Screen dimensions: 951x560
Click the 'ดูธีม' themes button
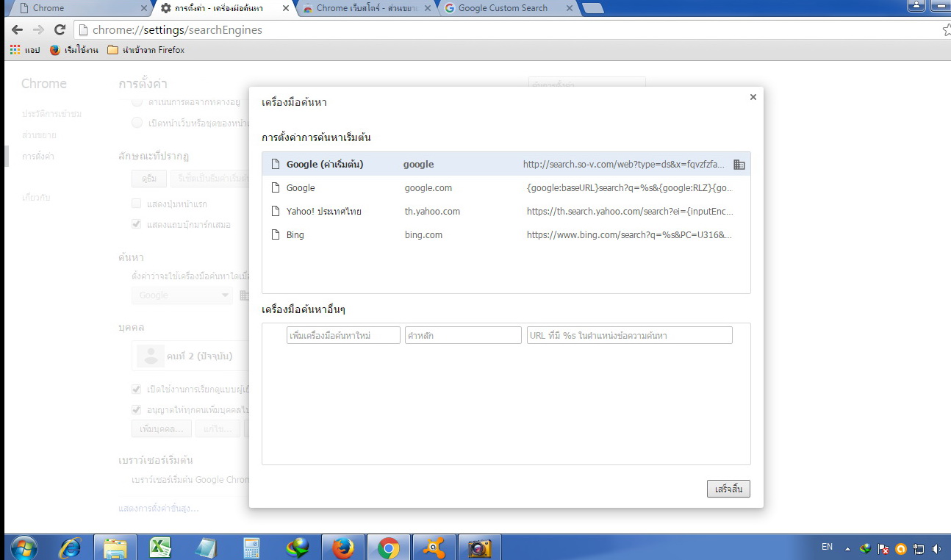tap(148, 178)
